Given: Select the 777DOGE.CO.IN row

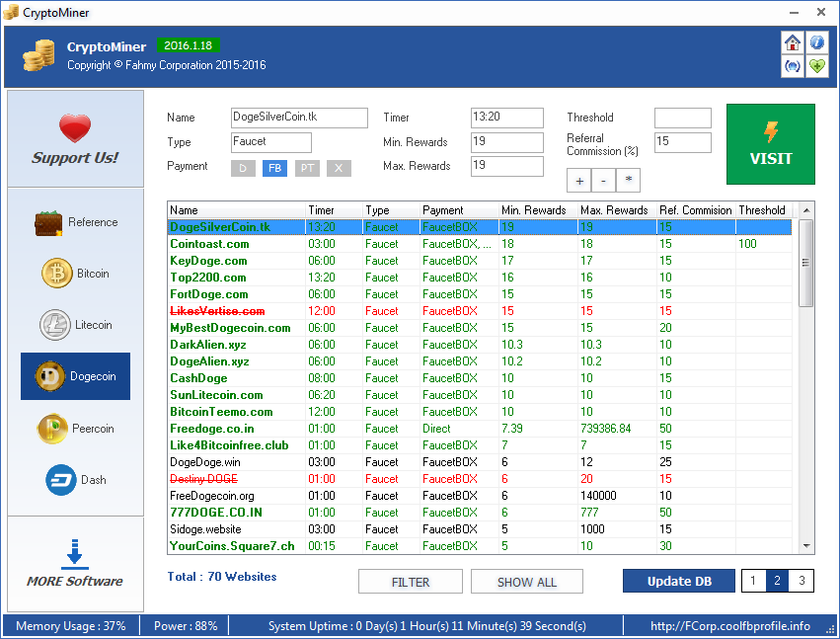Looking at the screenshot, I should 480,513.
